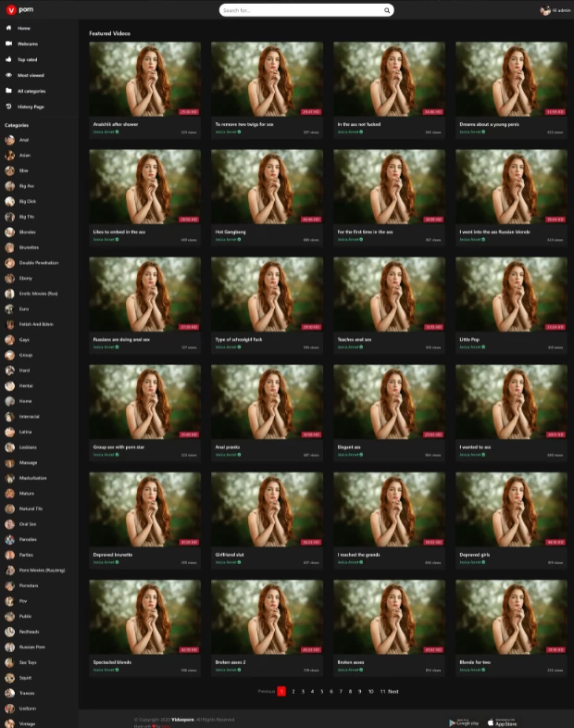
Task: Click the Redheads category avatar icon
Action: [10, 632]
